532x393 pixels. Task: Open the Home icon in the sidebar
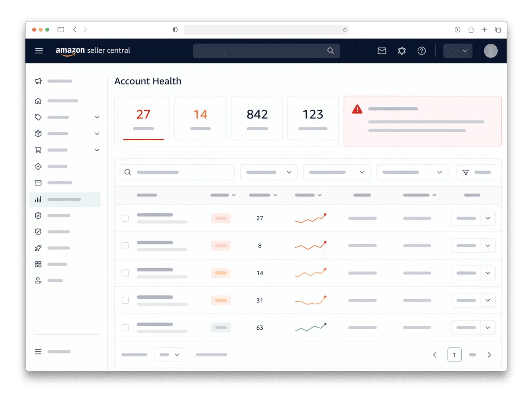[38, 101]
